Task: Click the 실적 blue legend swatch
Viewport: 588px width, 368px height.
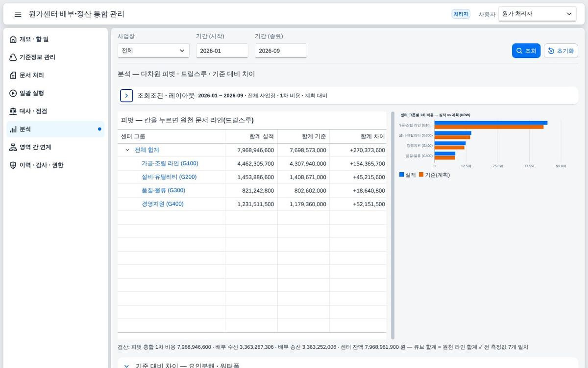Action: tap(402, 175)
